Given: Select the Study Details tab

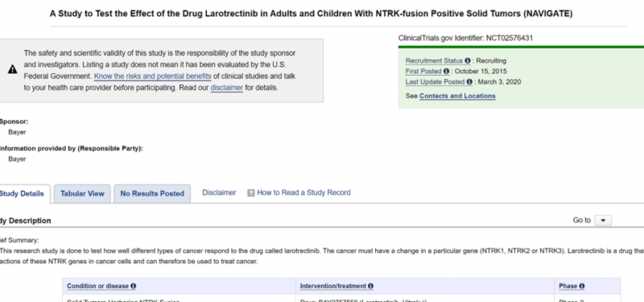Looking at the screenshot, I should point(22,194).
